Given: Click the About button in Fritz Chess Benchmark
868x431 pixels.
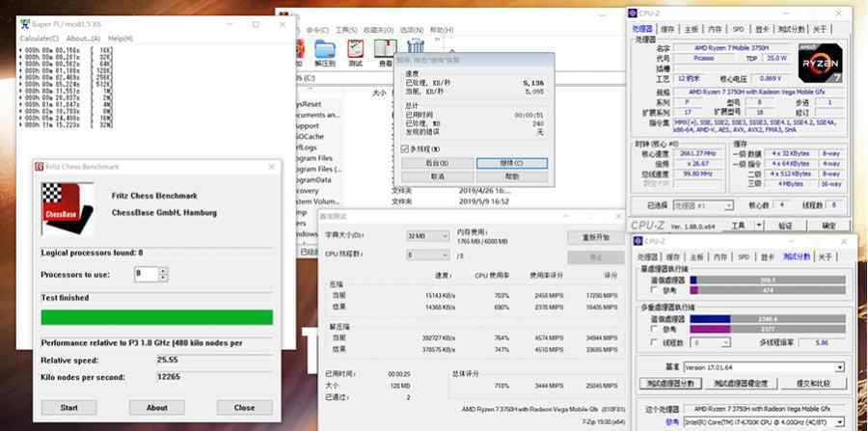Looking at the screenshot, I should (156, 408).
